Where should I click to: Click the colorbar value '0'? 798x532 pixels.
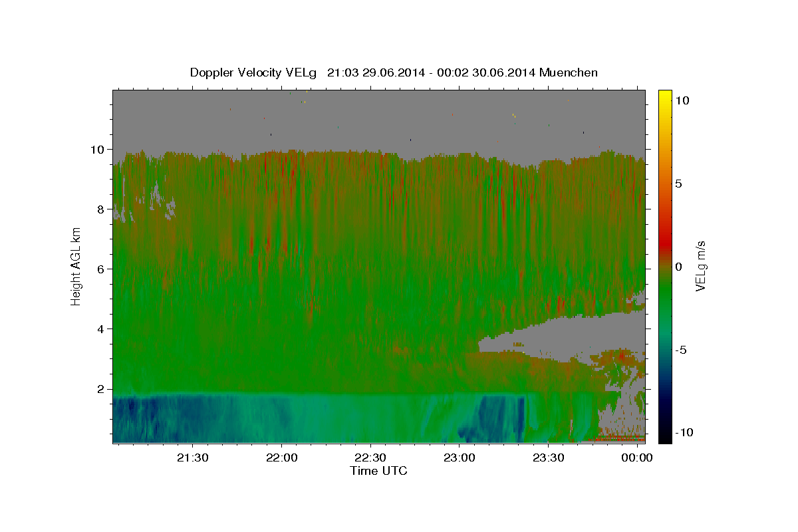(x=679, y=267)
